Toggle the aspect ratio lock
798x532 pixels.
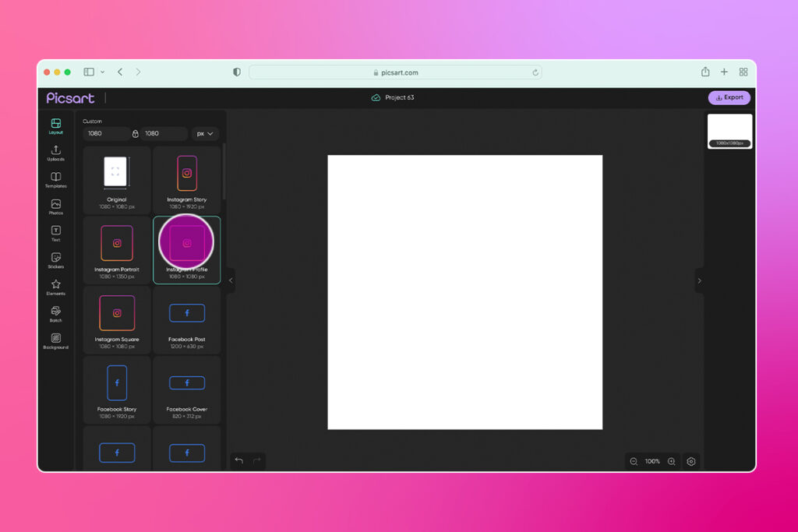pyautogui.click(x=137, y=133)
